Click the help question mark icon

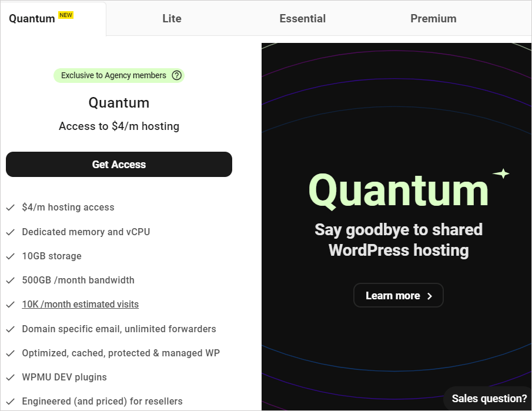tap(176, 75)
